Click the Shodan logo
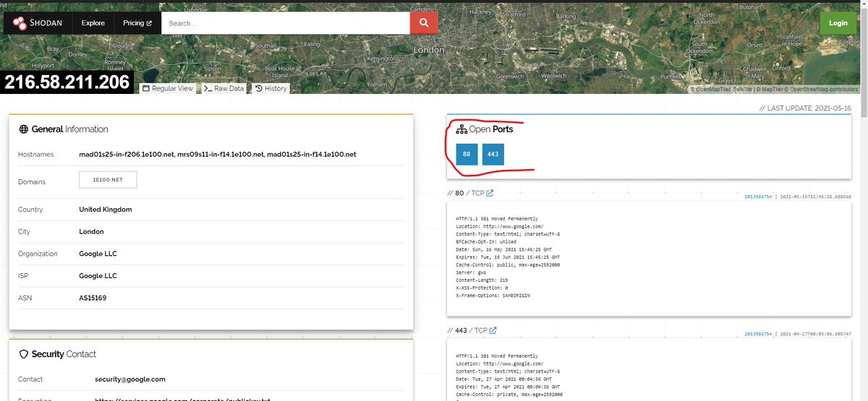This screenshot has width=868, height=401. (x=38, y=23)
